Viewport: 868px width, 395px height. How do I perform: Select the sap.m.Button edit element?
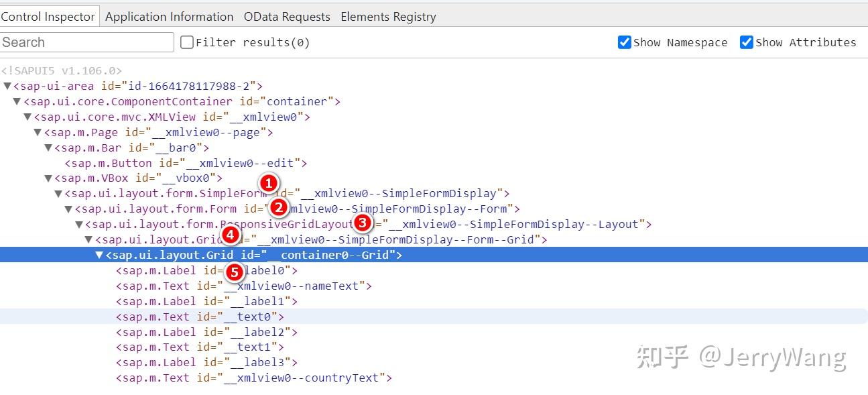(x=181, y=162)
